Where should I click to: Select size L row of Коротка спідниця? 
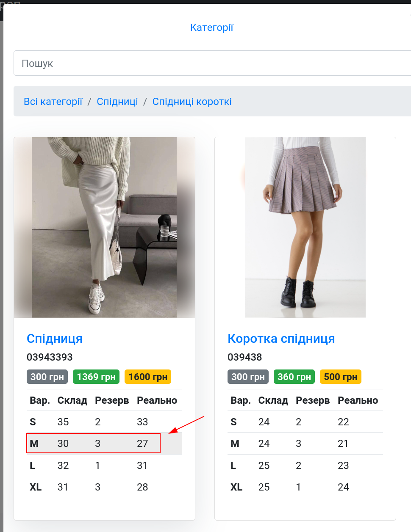(x=305, y=466)
